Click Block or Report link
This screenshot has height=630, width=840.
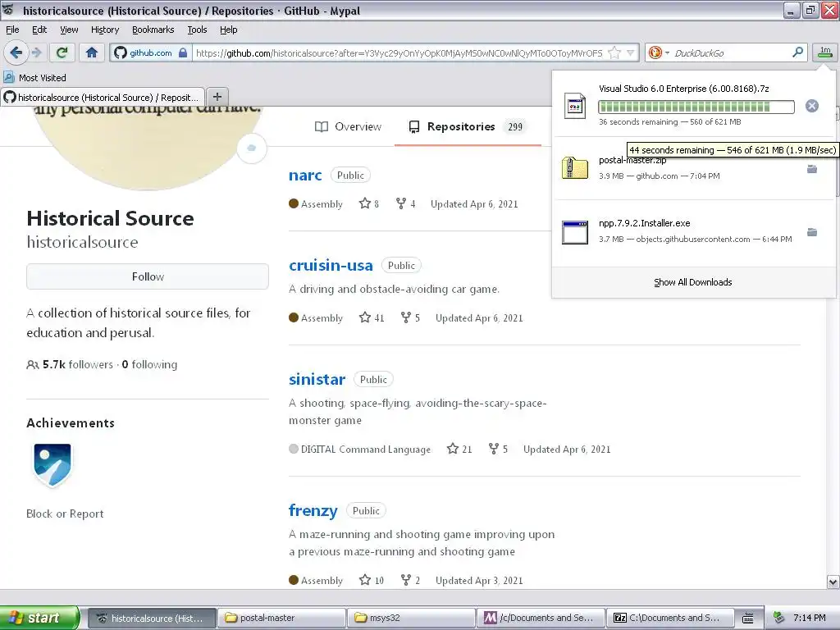pyautogui.click(x=65, y=514)
